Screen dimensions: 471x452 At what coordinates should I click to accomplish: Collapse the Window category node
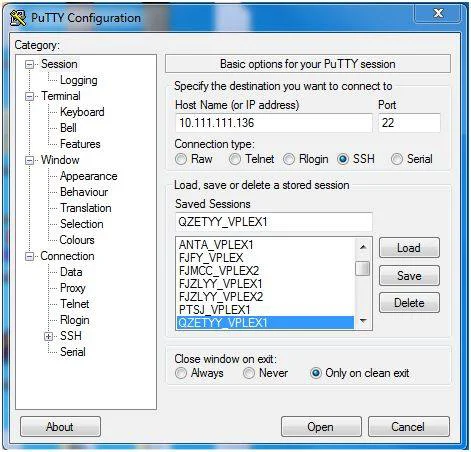pos(30,160)
